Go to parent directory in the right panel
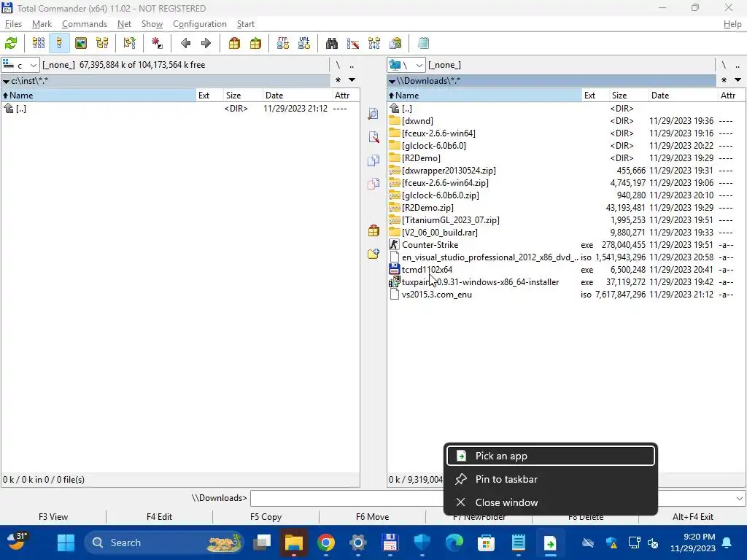Screen dimensions: 747x560 pyautogui.click(x=738, y=65)
